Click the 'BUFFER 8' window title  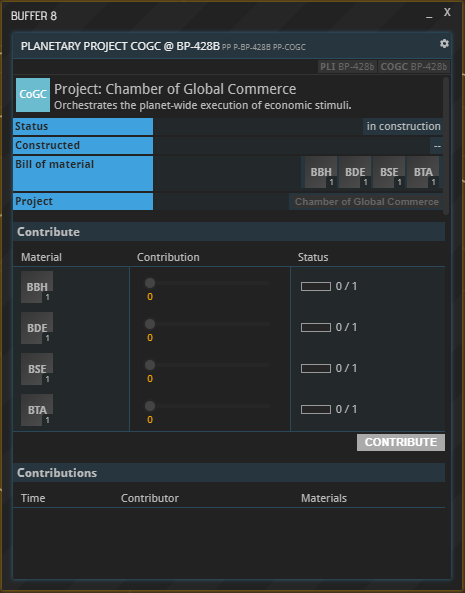click(x=34, y=16)
